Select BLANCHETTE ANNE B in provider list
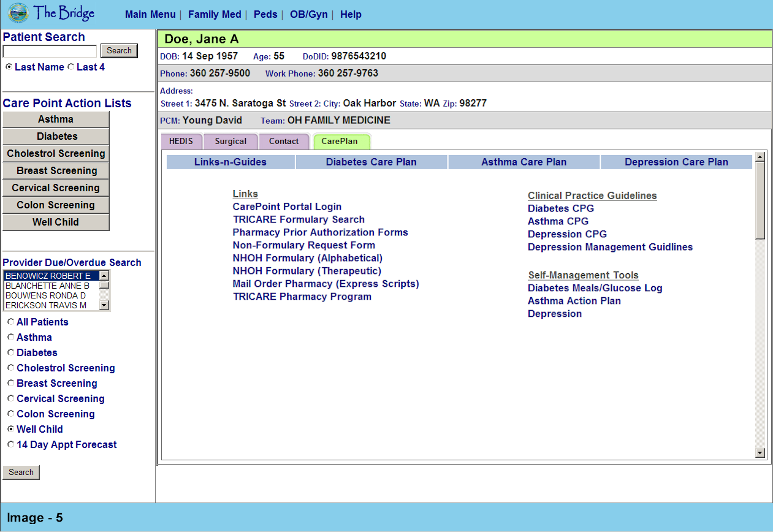The width and height of the screenshot is (773, 532). point(51,286)
